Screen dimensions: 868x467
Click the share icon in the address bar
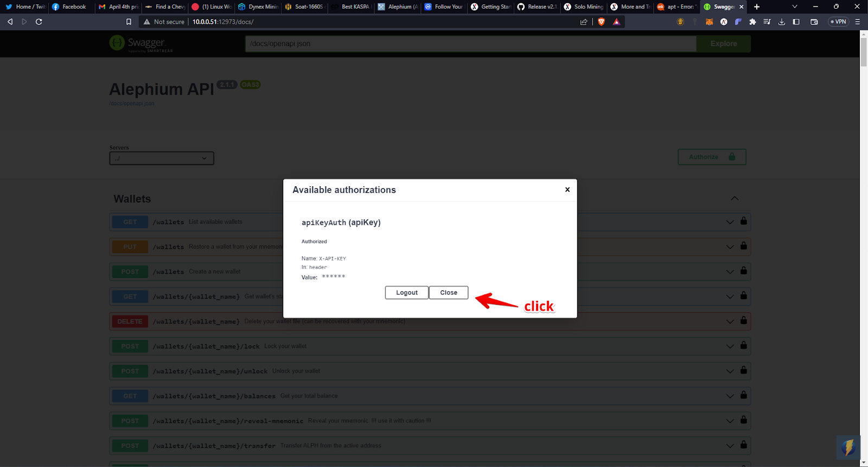[x=584, y=22]
